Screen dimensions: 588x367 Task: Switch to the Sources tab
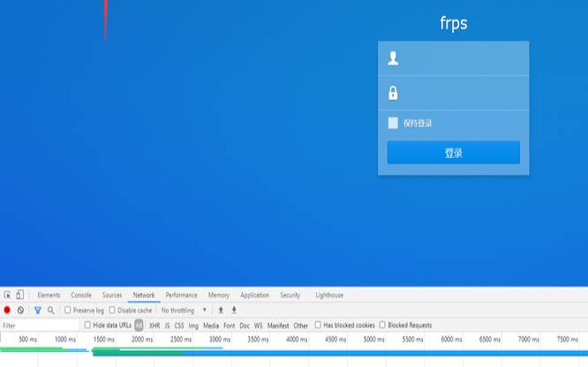112,295
